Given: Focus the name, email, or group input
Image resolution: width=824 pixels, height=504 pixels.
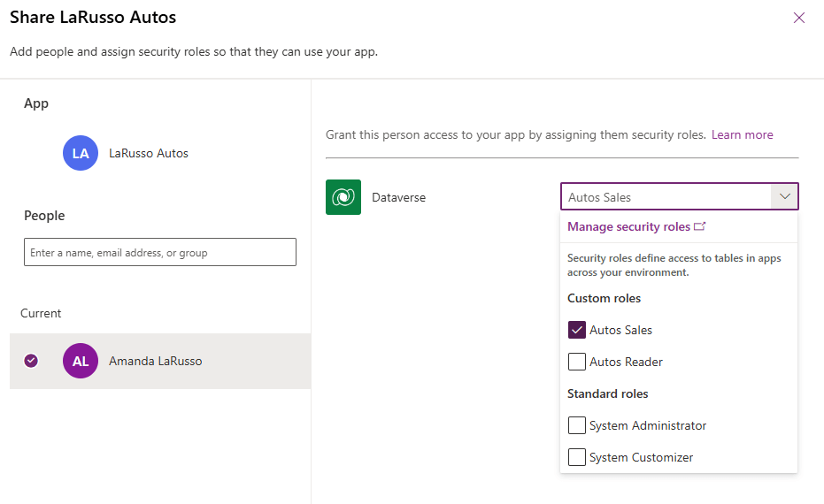Looking at the screenshot, I should pos(160,252).
